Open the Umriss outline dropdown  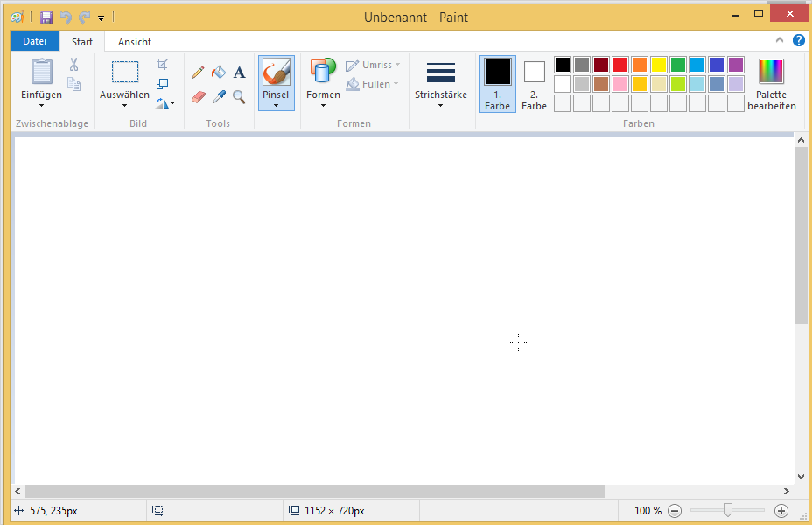373,65
